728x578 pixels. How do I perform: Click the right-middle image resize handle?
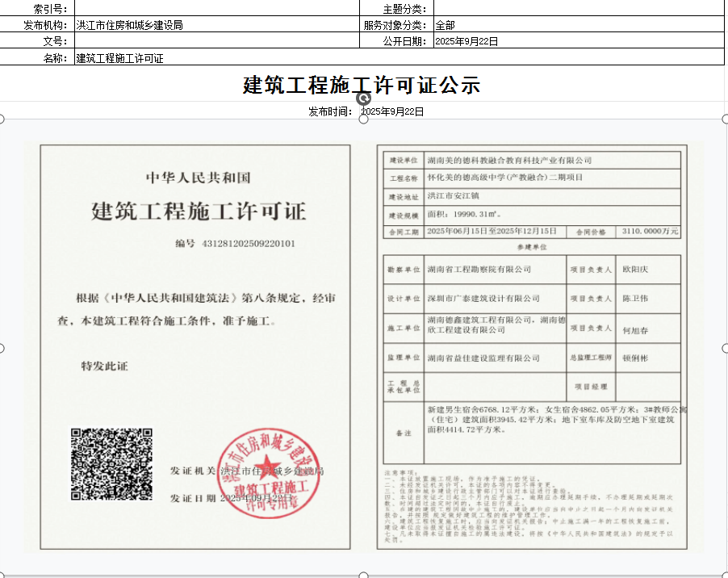click(x=724, y=348)
